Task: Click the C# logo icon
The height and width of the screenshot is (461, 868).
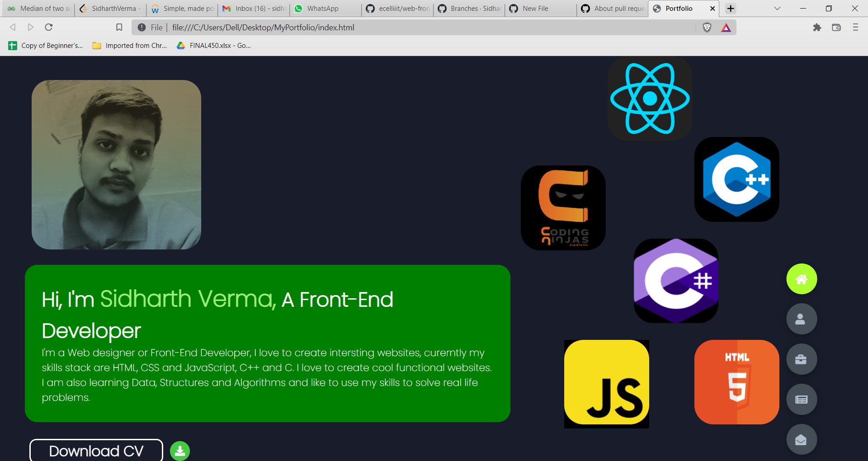Action: pos(676,281)
